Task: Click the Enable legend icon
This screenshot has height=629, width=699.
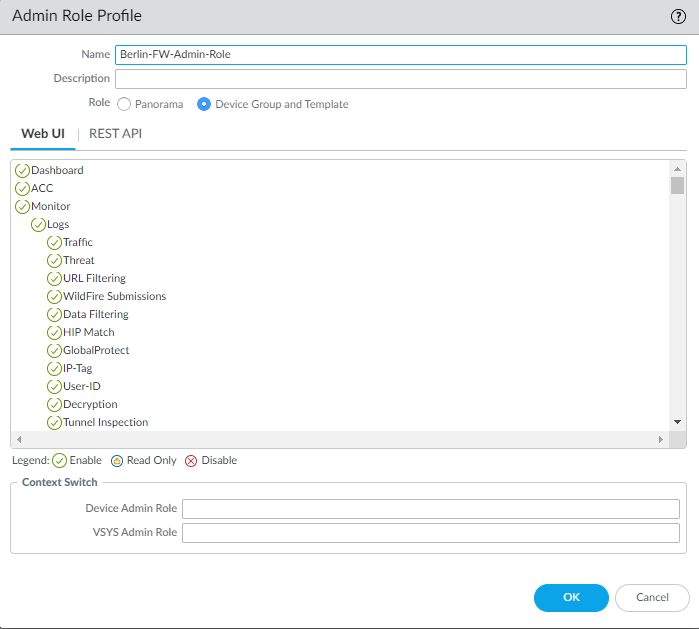Action: pos(59,460)
